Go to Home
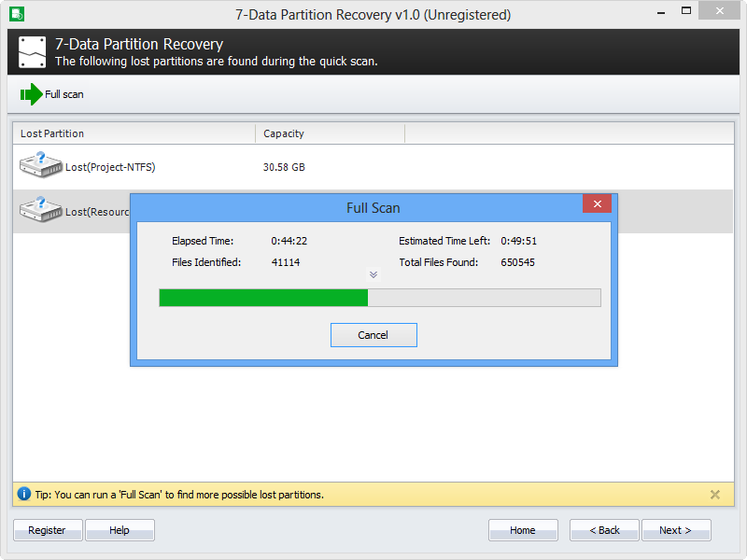The width and height of the screenshot is (747, 560). [523, 530]
